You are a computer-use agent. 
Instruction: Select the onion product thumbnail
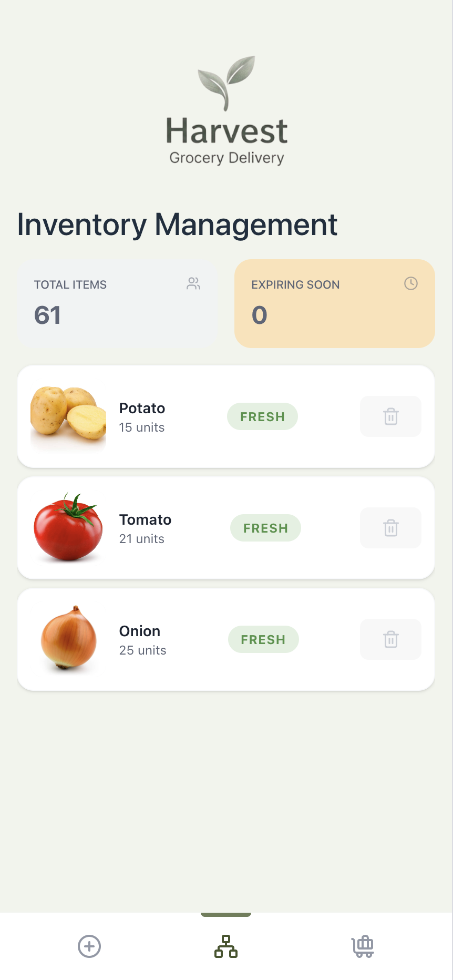click(x=68, y=638)
